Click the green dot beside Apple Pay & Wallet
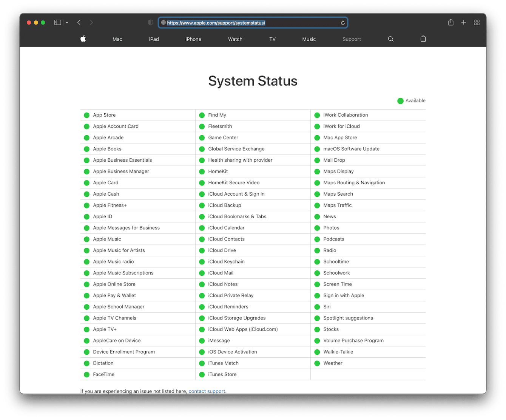This screenshot has height=420, width=506. pyautogui.click(x=86, y=296)
